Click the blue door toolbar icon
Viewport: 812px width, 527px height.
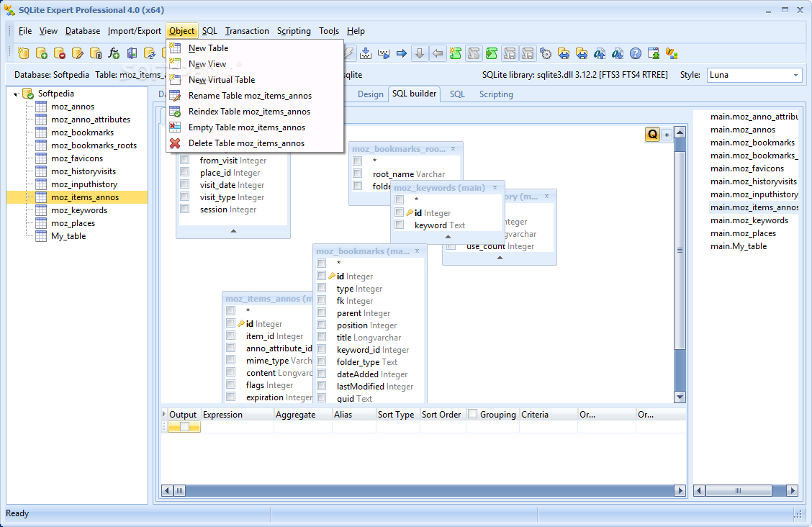point(132,53)
